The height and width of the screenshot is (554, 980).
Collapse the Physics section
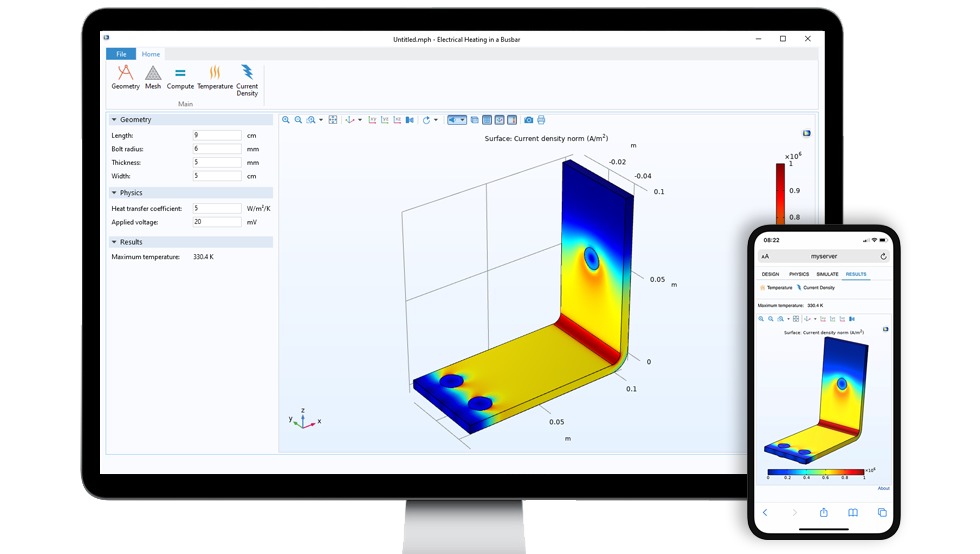pyautogui.click(x=114, y=193)
